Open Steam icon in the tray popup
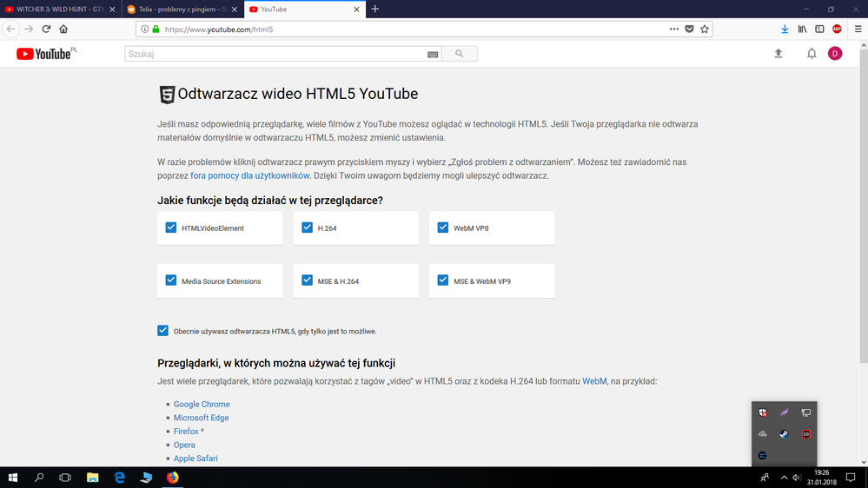 click(x=785, y=434)
